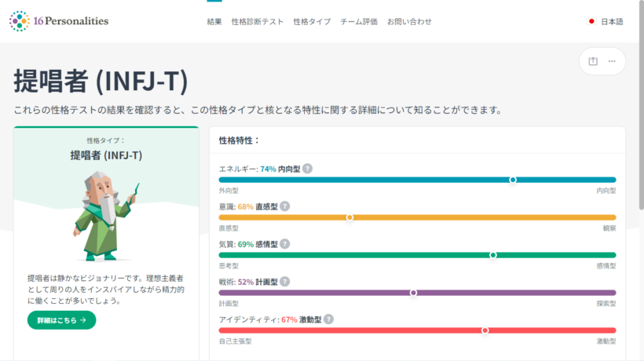
Task: Open the 結果 menu item
Action: (x=214, y=21)
